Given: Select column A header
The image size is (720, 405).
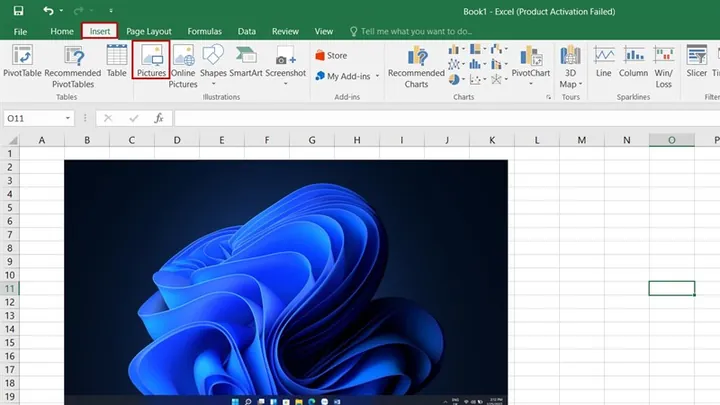Looking at the screenshot, I should [x=42, y=140].
